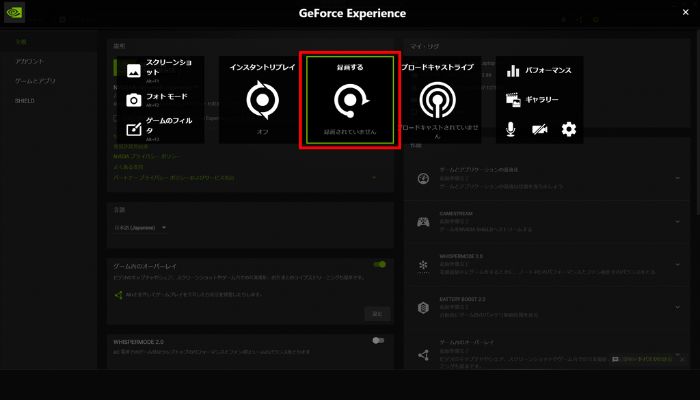700x400 pixels.
Task: Enable the WHISPERMODE 2.0 toggle
Action: tap(378, 341)
